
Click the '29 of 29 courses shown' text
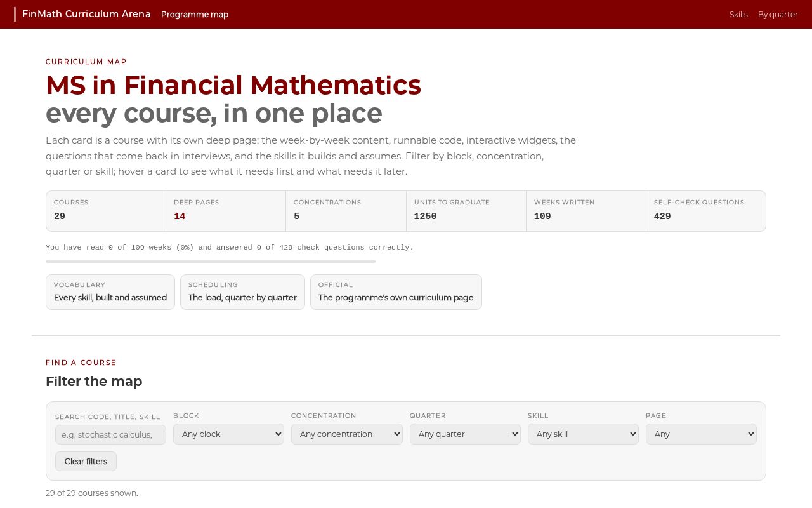92,493
